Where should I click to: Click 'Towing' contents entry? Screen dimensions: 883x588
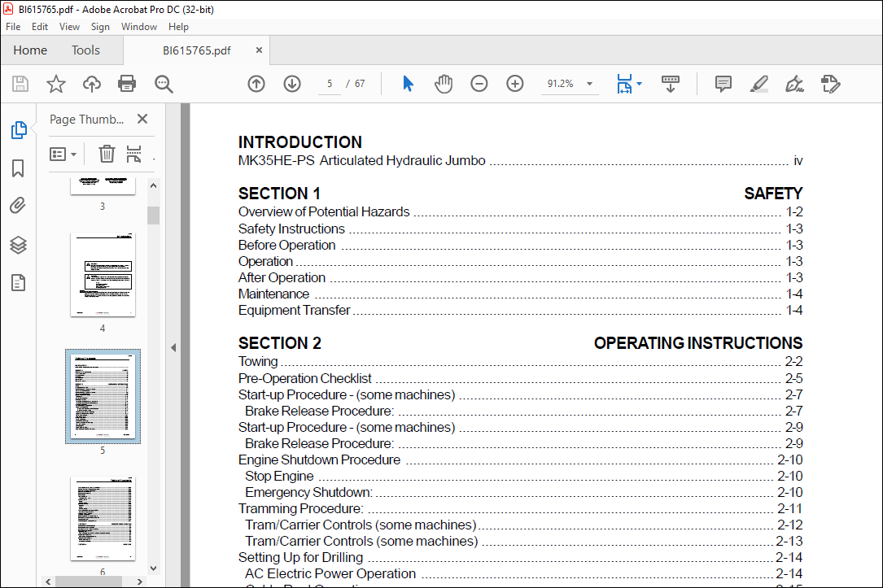coord(520,362)
